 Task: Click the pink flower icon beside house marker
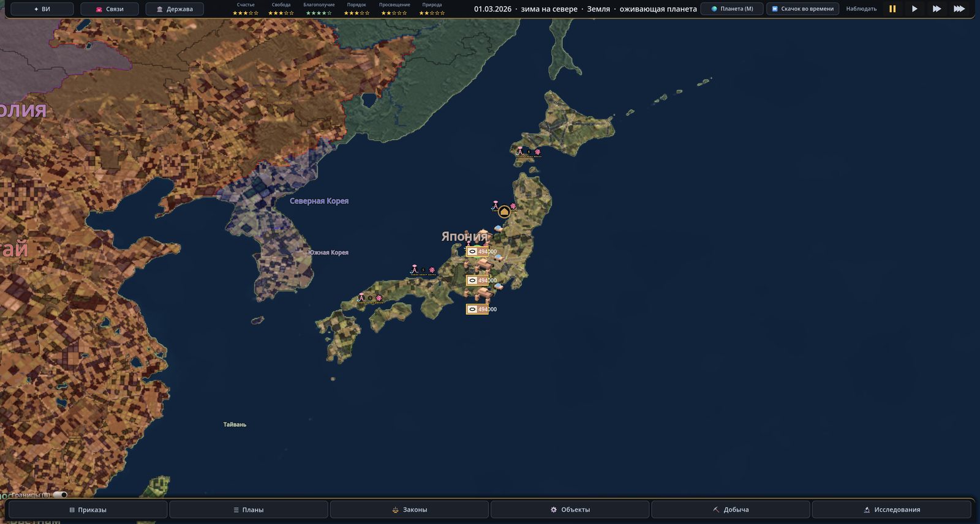click(x=513, y=206)
